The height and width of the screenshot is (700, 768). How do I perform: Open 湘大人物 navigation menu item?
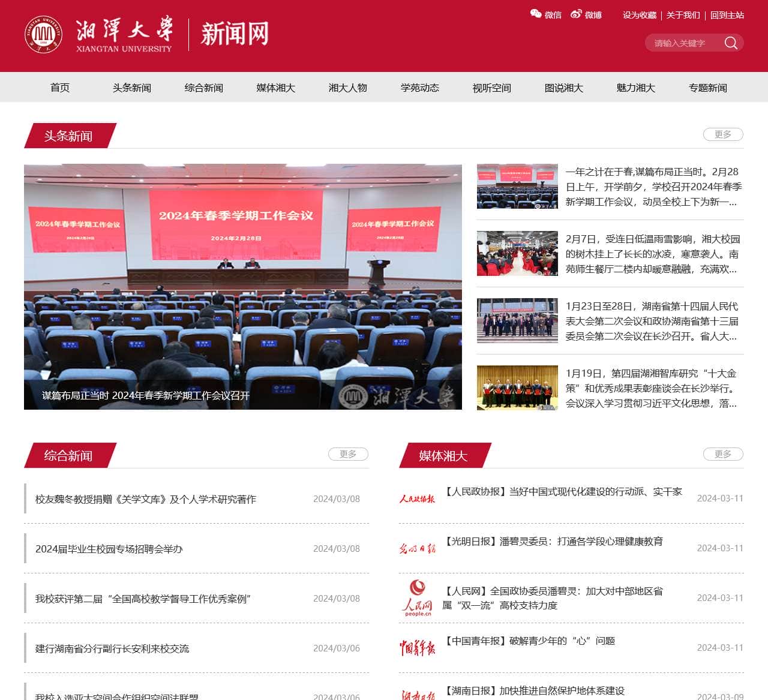click(x=348, y=88)
